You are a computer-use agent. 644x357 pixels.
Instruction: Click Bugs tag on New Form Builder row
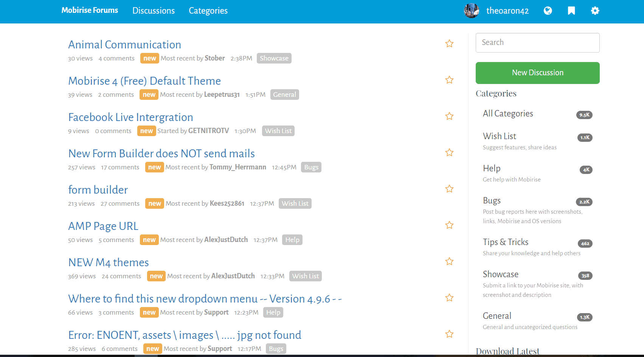[311, 167]
